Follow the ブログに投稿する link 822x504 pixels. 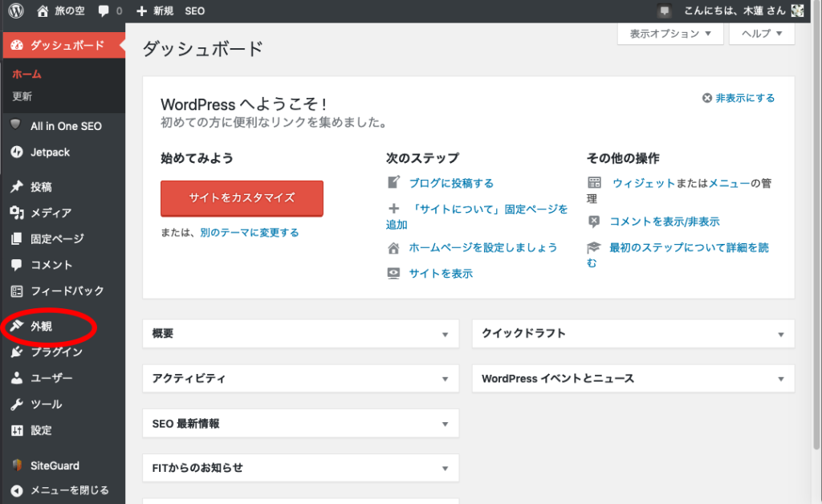(x=451, y=183)
